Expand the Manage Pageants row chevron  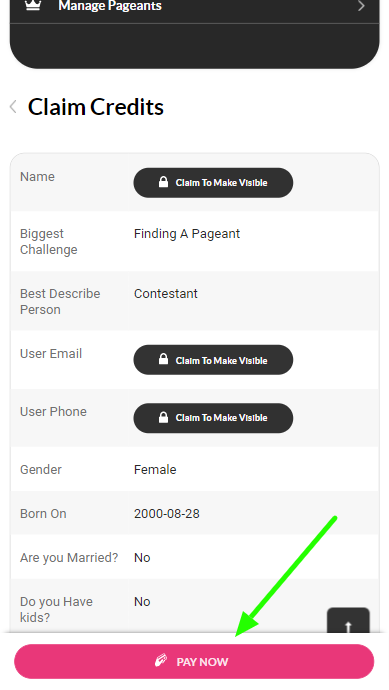(361, 6)
